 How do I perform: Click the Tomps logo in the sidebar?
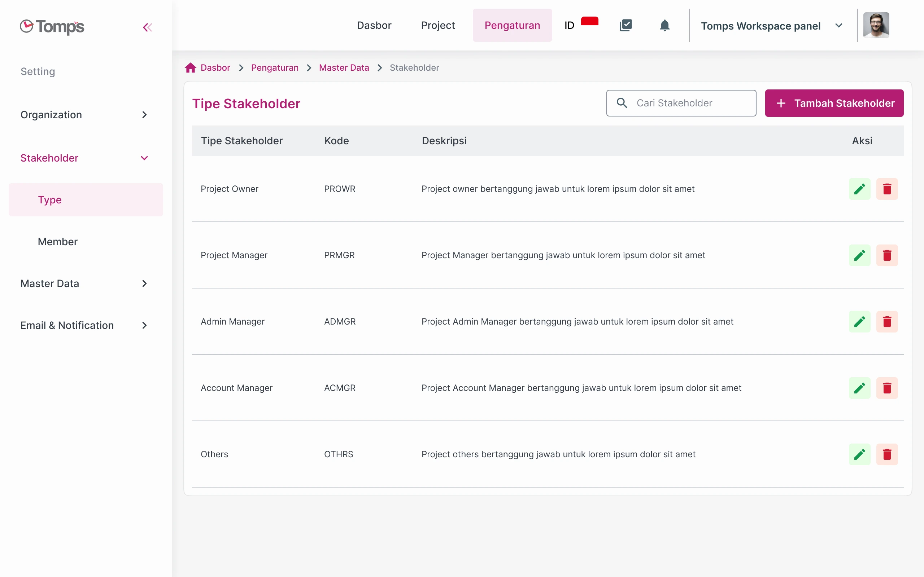52,27
